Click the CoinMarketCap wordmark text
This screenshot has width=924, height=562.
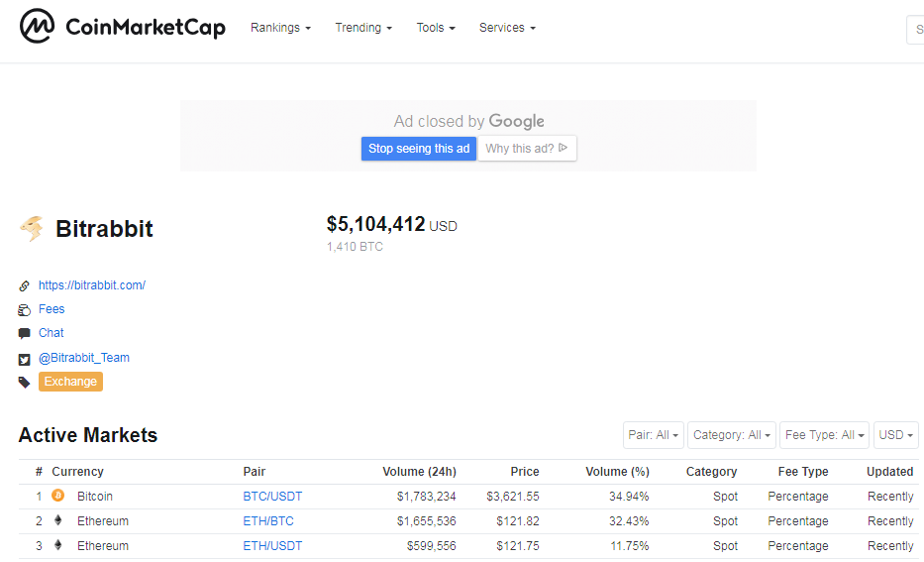146,27
